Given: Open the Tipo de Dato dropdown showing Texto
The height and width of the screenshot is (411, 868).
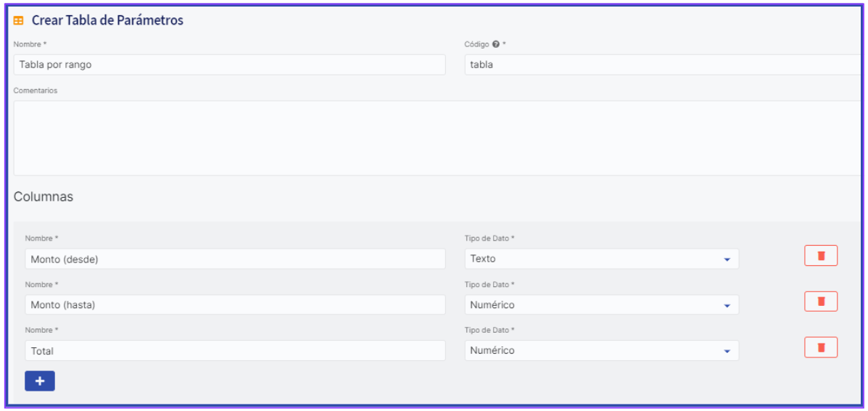Looking at the screenshot, I should pyautogui.click(x=600, y=259).
